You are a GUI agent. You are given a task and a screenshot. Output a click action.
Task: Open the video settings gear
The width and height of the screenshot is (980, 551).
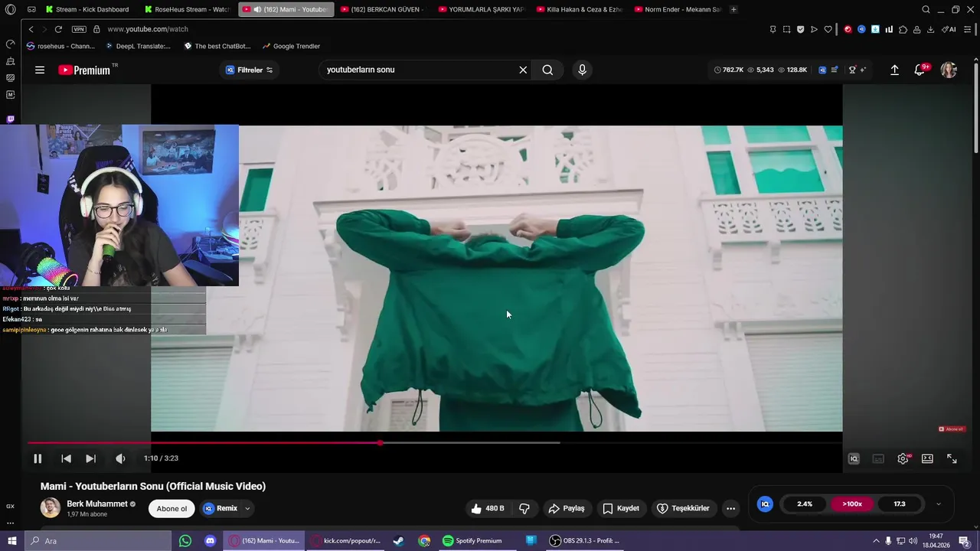[x=903, y=458]
